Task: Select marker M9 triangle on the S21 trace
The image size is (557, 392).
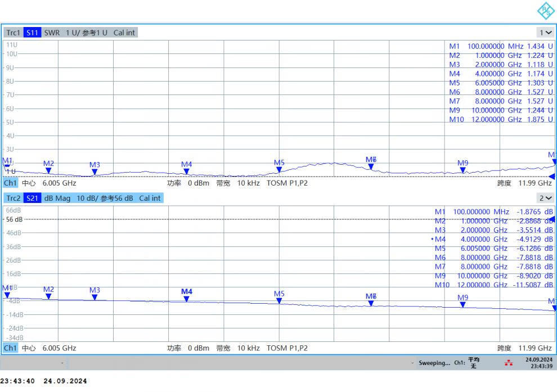Action: pyautogui.click(x=462, y=304)
